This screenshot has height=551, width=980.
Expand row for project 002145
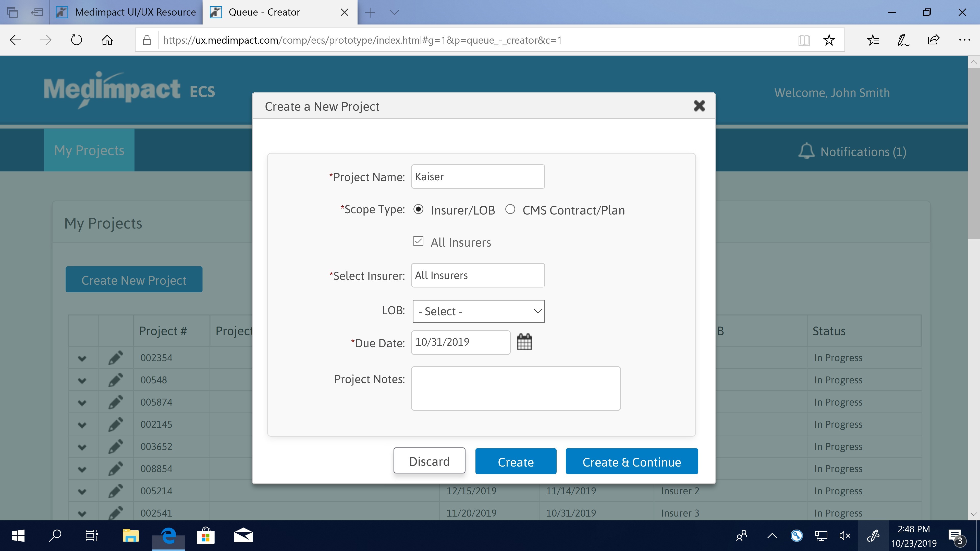tap(82, 425)
